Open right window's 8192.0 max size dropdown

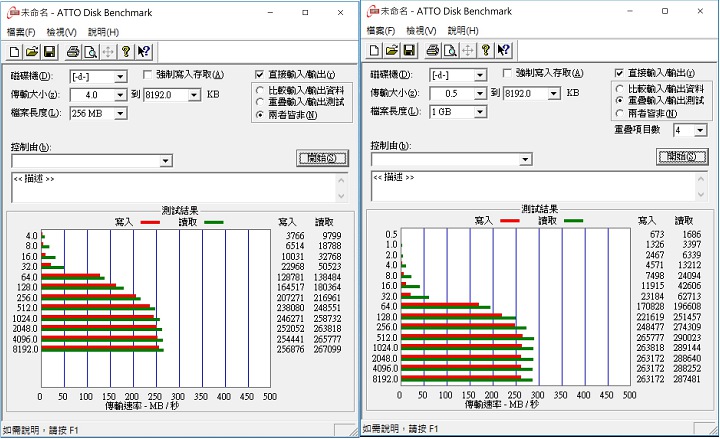click(x=554, y=94)
